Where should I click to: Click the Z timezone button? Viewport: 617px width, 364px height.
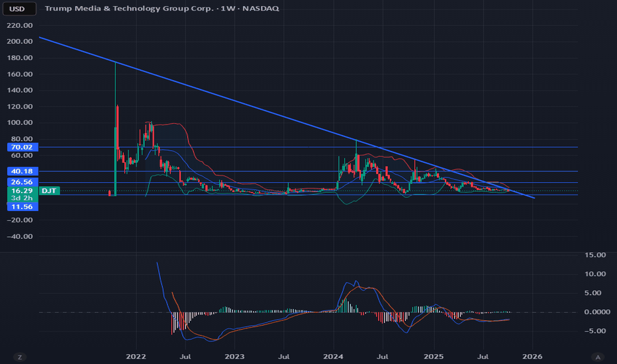[20, 357]
